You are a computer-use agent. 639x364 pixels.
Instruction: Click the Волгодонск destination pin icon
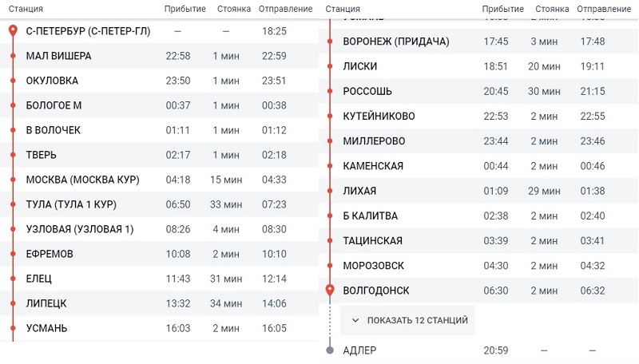[331, 290]
